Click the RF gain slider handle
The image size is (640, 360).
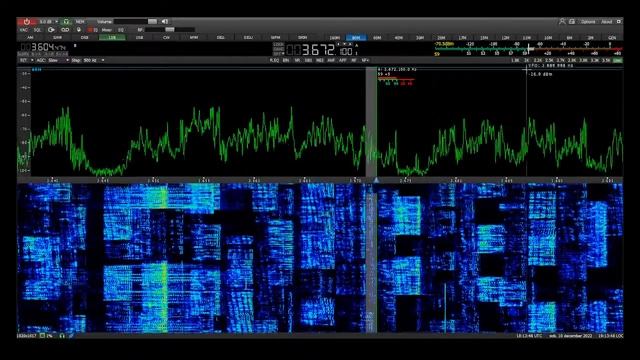click(170, 30)
